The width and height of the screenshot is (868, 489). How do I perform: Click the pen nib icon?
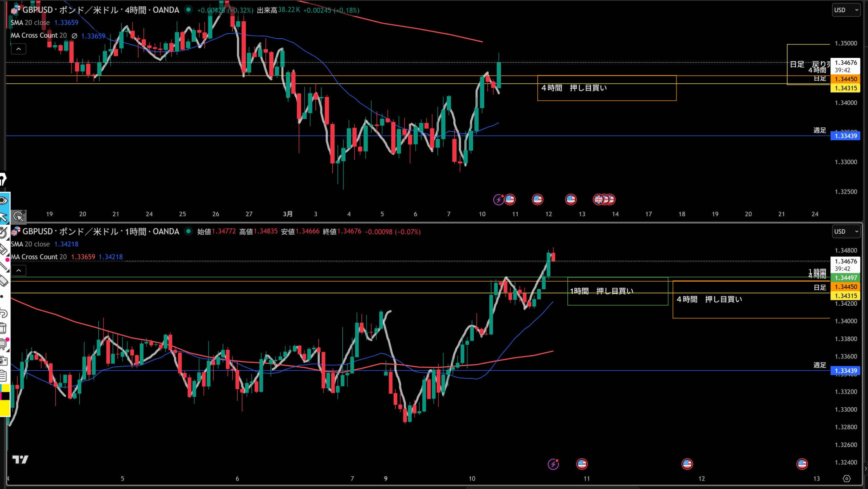coord(3,179)
